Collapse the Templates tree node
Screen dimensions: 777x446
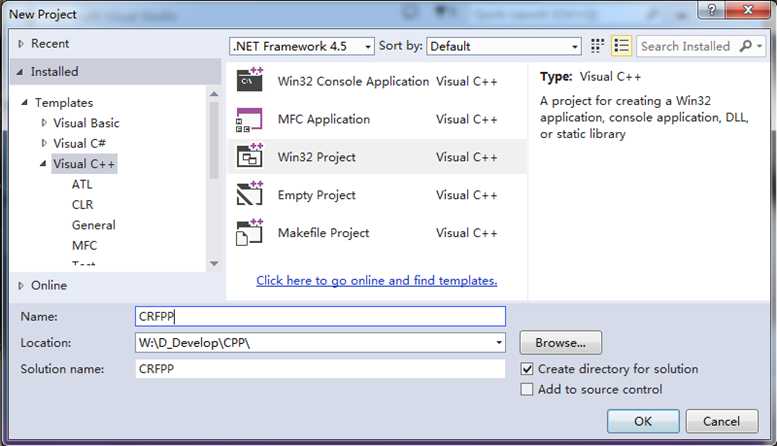click(24, 103)
